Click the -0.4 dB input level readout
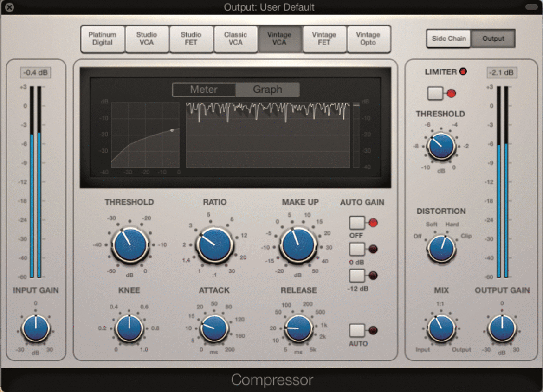Screen dimensions: 543x392 pos(36,72)
